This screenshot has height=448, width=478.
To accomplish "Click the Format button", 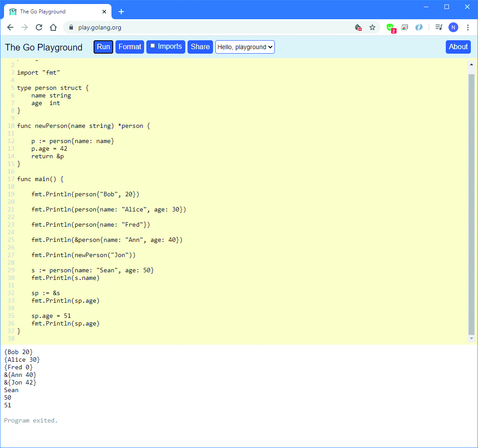I will pyautogui.click(x=130, y=47).
